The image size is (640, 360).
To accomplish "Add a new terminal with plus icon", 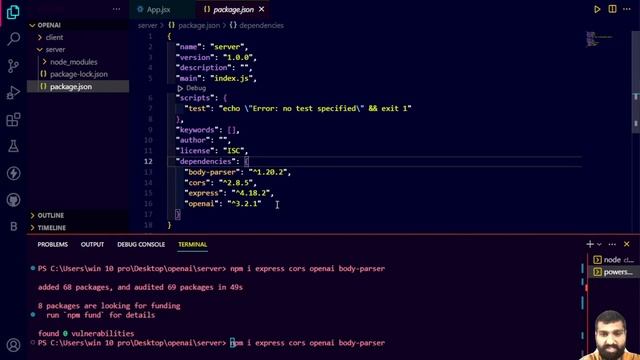I will [590, 244].
